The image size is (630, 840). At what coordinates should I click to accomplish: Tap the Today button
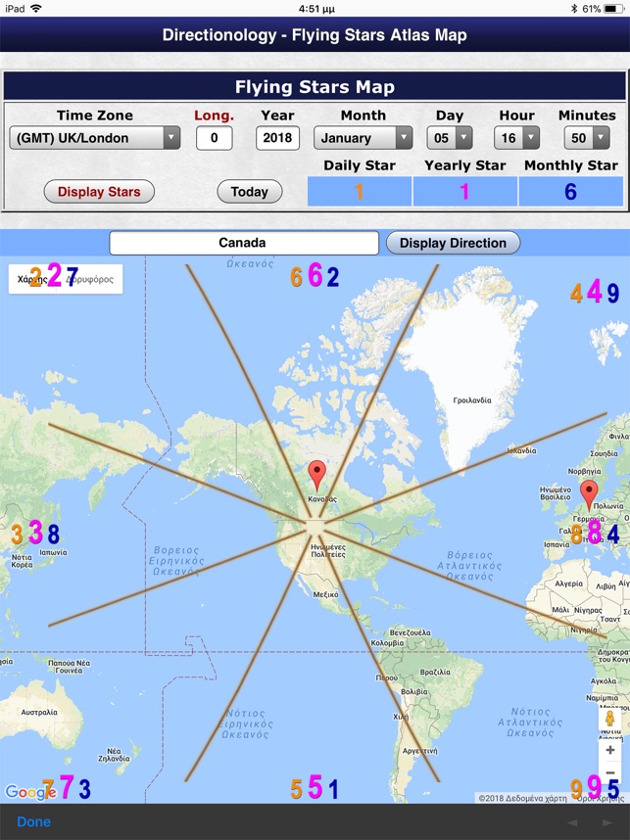coord(249,191)
